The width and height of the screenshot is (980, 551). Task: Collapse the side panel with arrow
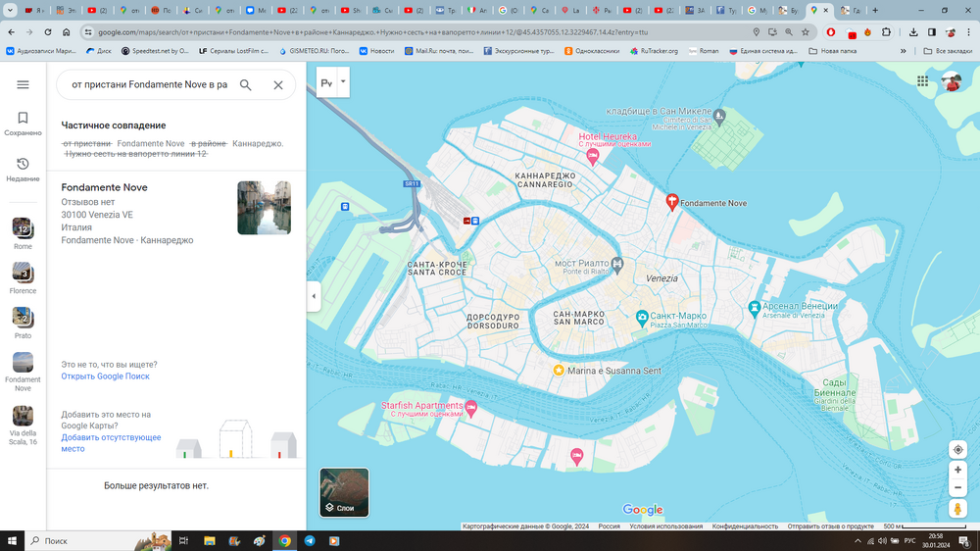(x=314, y=296)
